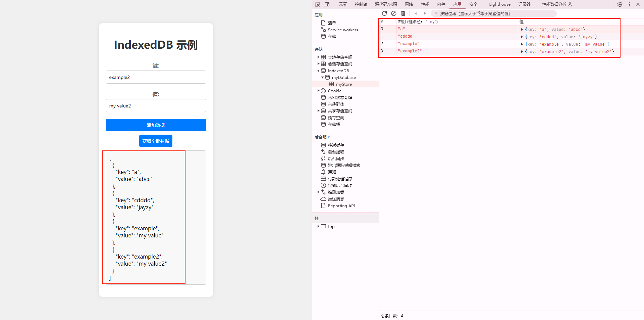
Task: Open the Reporting API document panel
Action: [341, 205]
